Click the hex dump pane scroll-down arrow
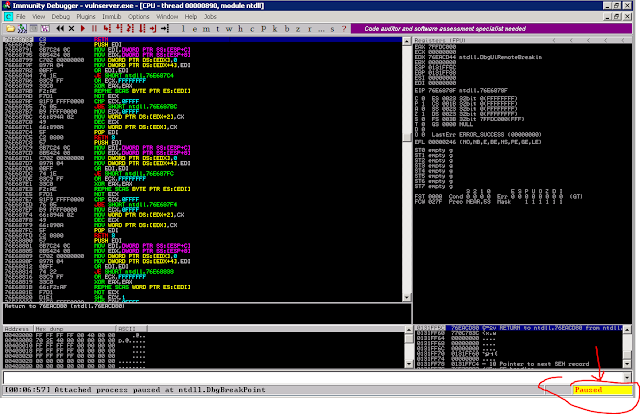This screenshot has height=414, width=640. tap(409, 364)
